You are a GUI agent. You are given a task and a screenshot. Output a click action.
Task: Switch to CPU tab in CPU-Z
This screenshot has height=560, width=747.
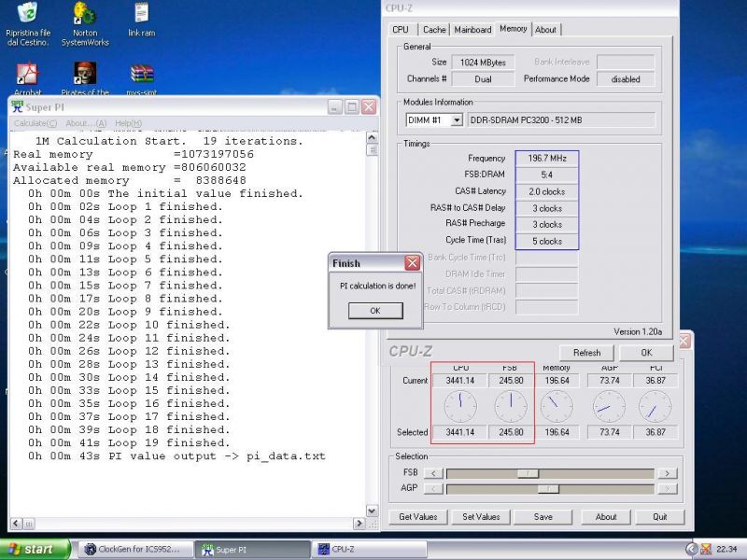401,30
